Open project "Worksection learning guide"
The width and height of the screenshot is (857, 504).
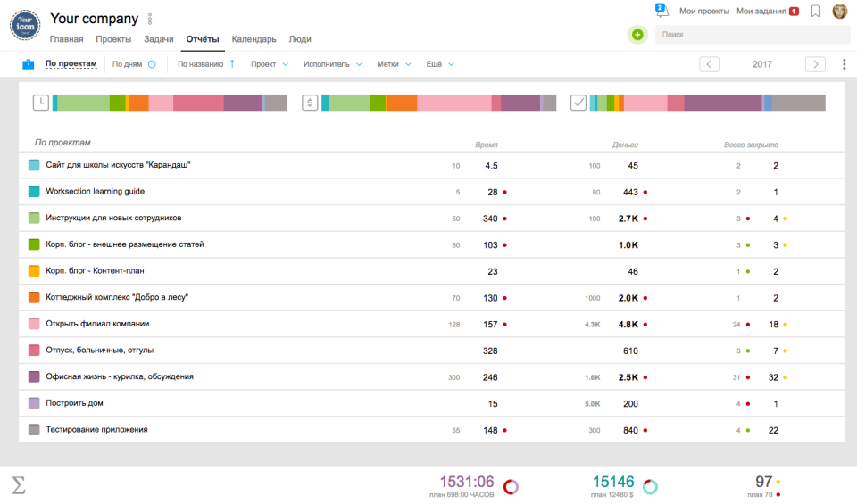95,192
